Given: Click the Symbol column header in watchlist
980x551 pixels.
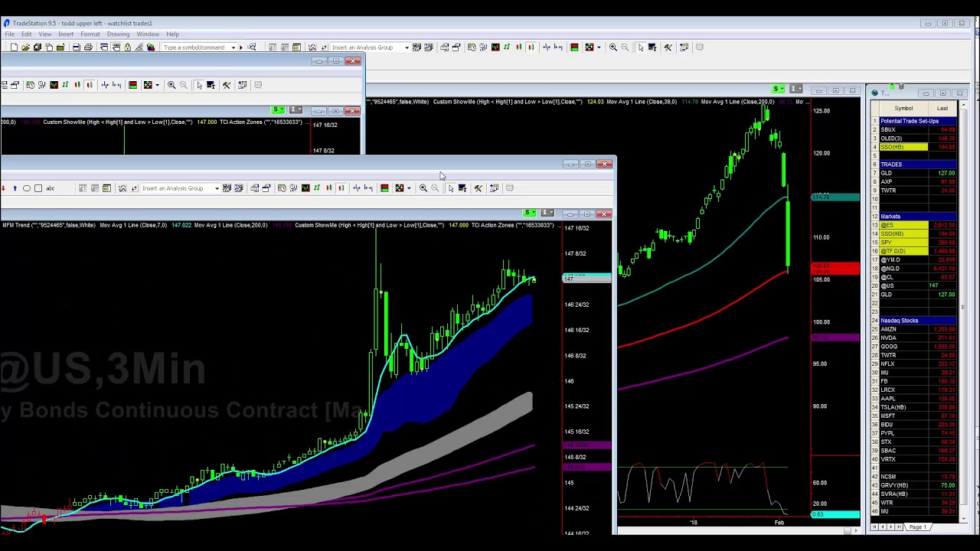Looking at the screenshot, I should click(x=903, y=109).
